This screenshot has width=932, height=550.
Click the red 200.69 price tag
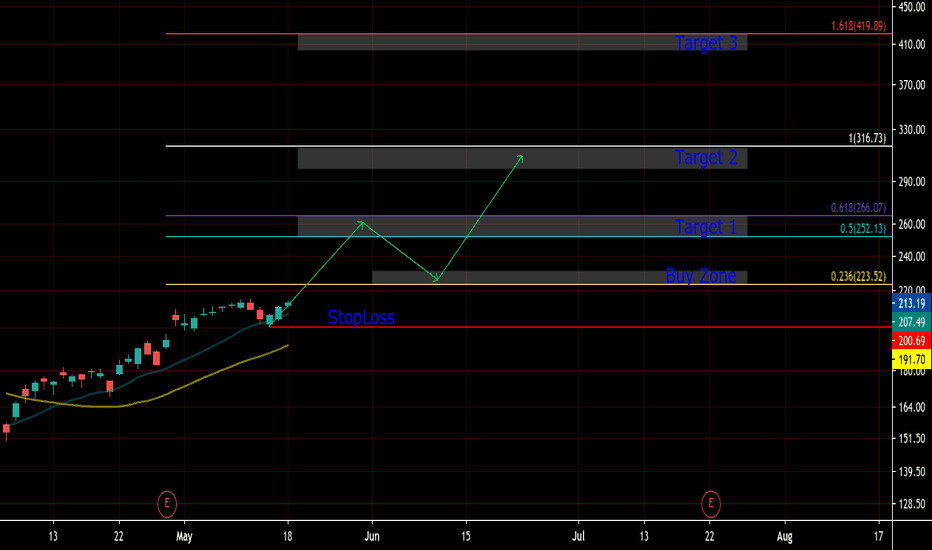coord(911,341)
